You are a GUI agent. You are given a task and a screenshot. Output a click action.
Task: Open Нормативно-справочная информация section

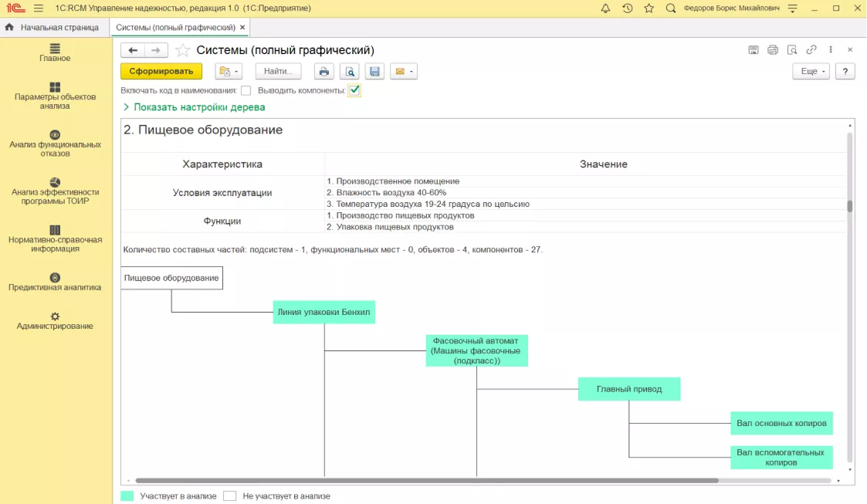[x=55, y=238]
